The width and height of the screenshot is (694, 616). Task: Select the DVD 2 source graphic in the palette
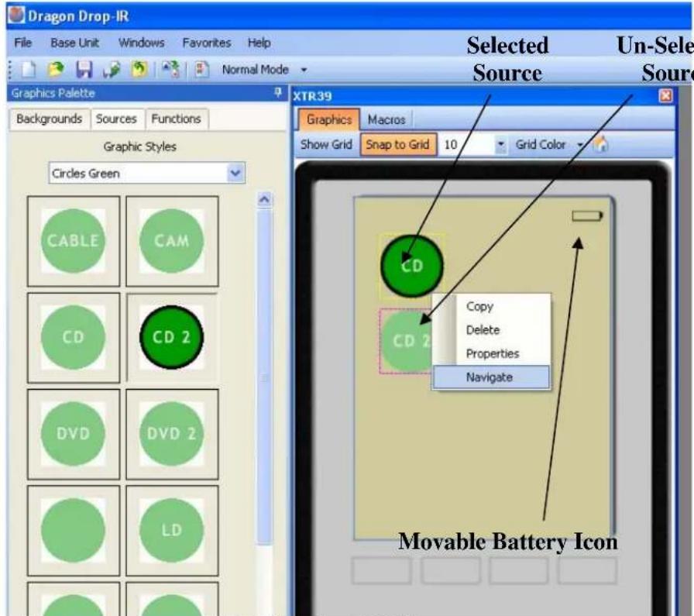[172, 434]
